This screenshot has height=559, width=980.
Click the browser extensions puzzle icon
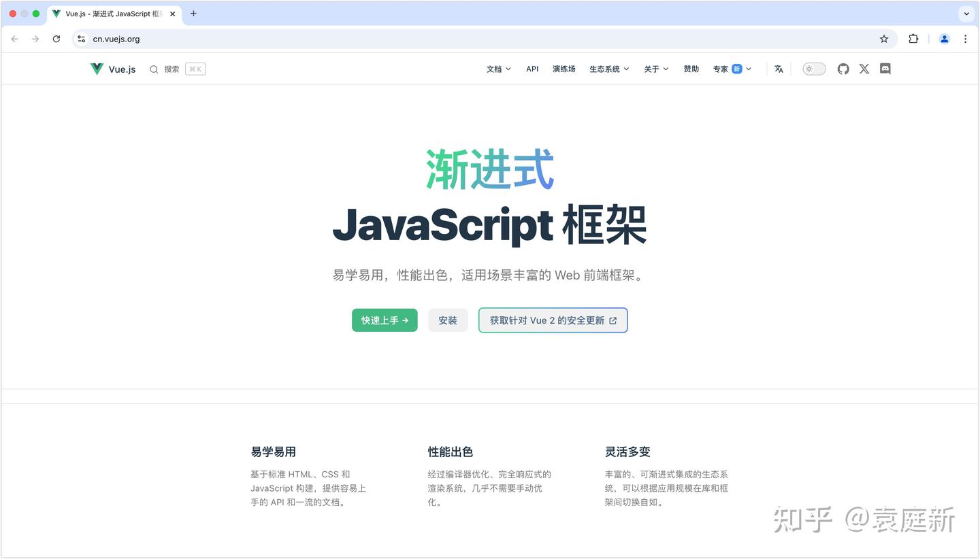(x=913, y=39)
